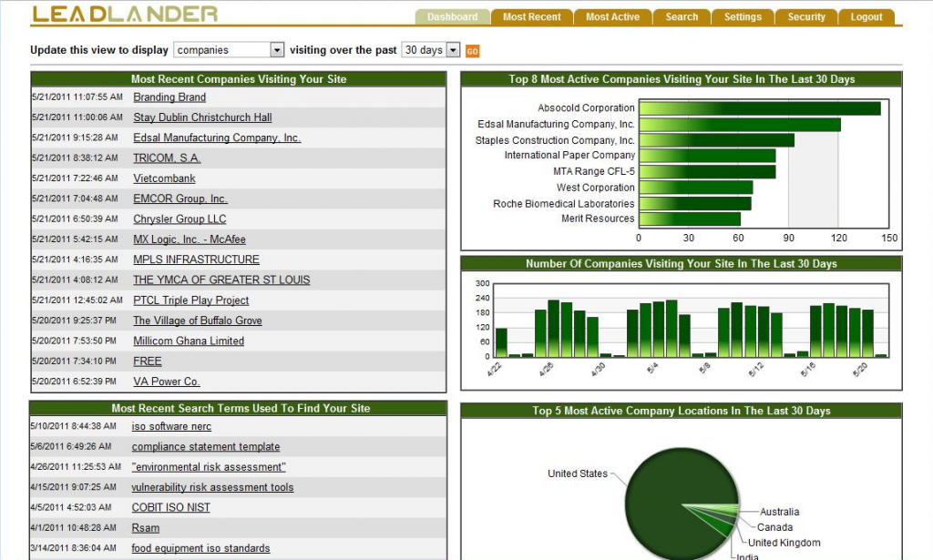Open the 30 days period dropdown
Image resolution: width=933 pixels, height=560 pixels.
coord(431,50)
